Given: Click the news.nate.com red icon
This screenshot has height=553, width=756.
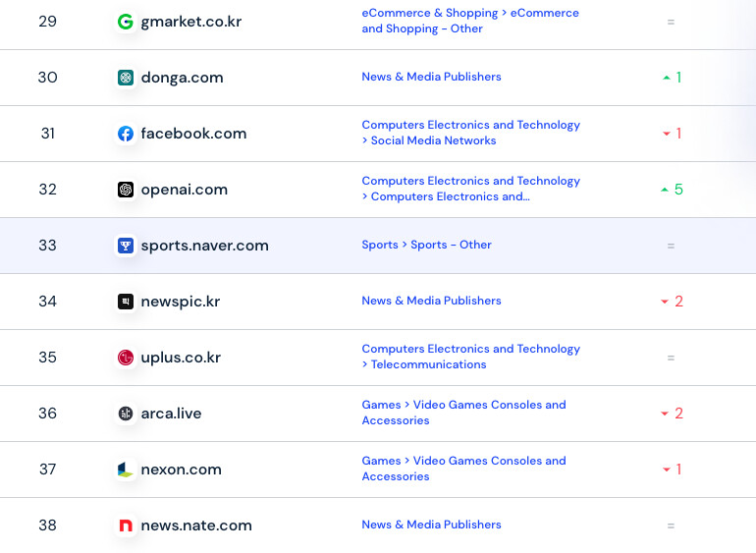Looking at the screenshot, I should click(x=126, y=525).
